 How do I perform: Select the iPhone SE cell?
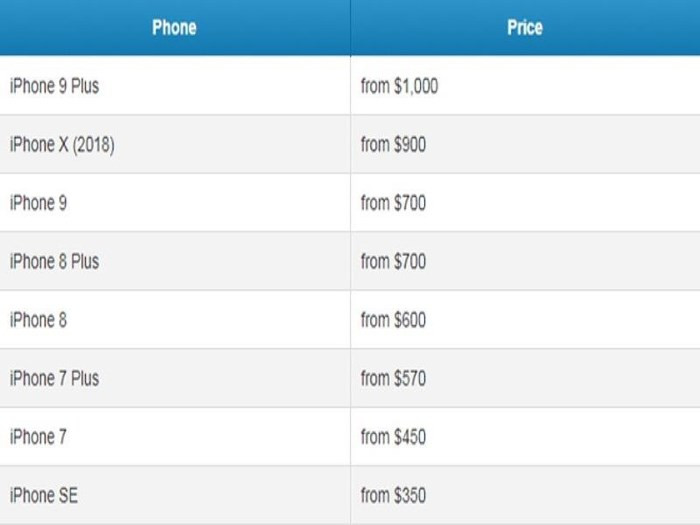(x=44, y=495)
